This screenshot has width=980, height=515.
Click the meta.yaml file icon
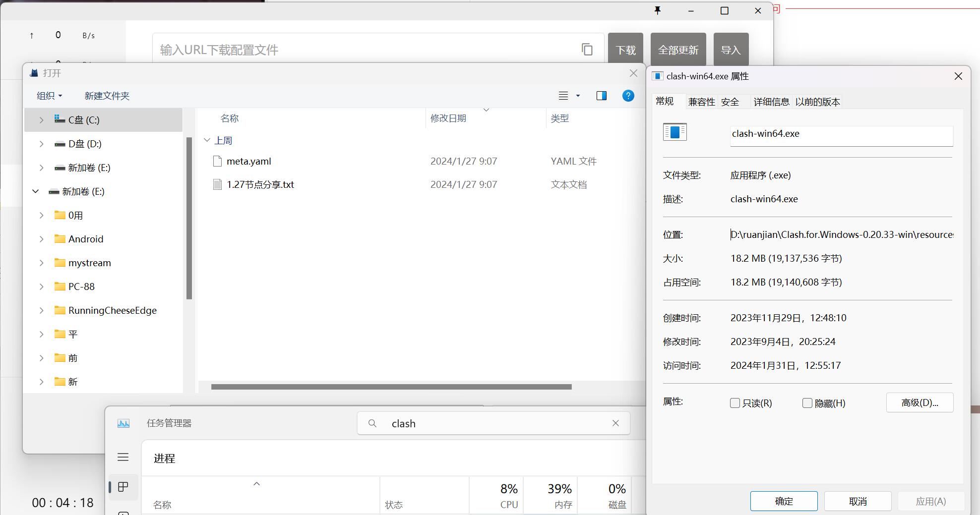[217, 161]
